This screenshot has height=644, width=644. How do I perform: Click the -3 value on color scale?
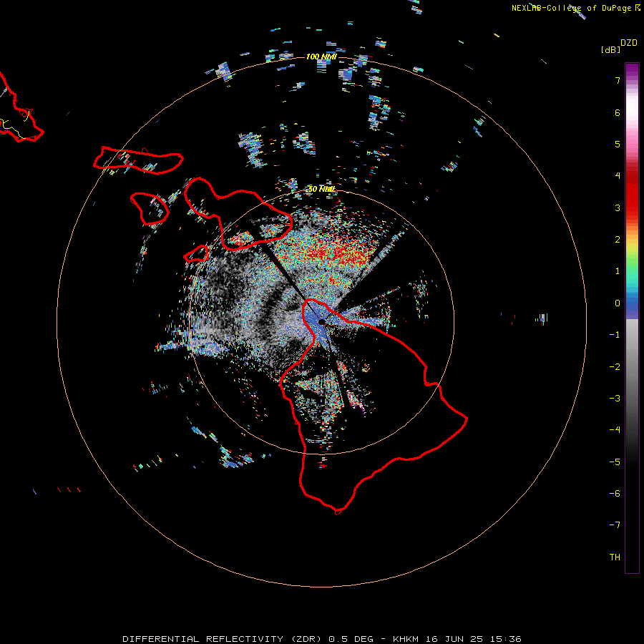[x=615, y=399]
